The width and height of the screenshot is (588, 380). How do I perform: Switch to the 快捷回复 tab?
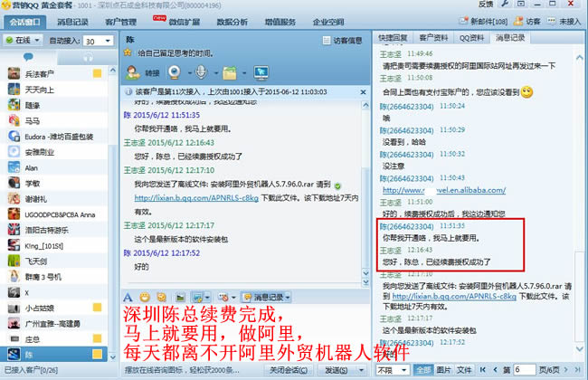(393, 38)
